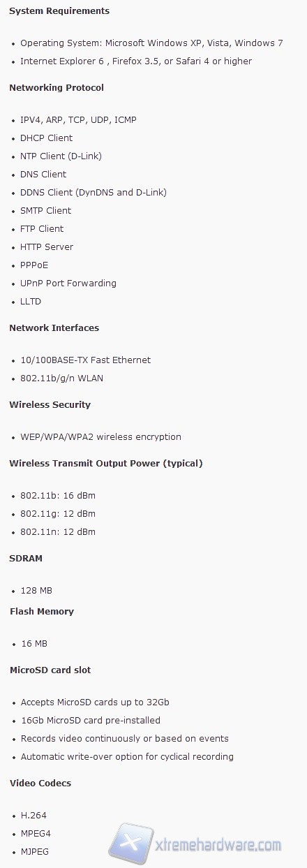Select the DDNS Client (DynDNS and D-Link) entry
Viewport: 307px width, 868px height.
(93, 193)
